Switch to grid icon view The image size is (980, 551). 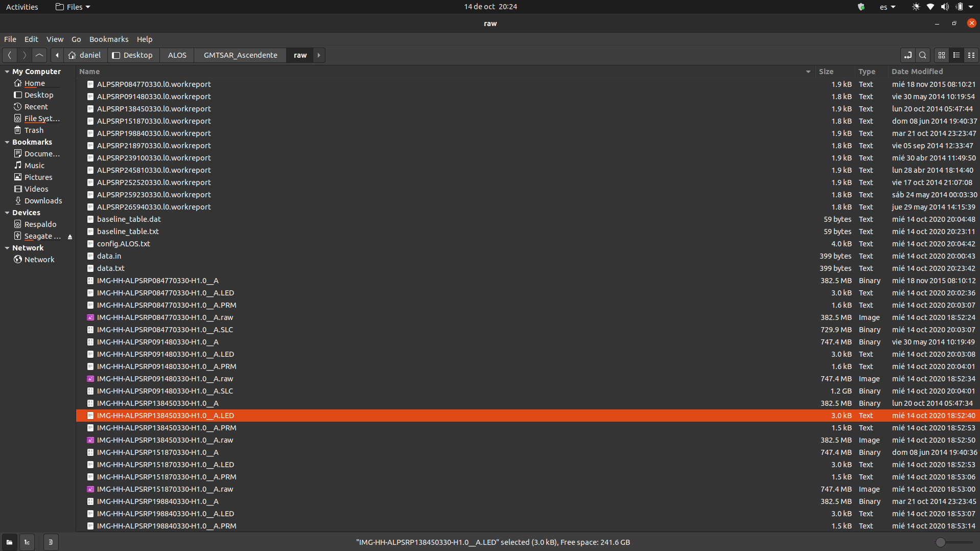pyautogui.click(x=942, y=55)
